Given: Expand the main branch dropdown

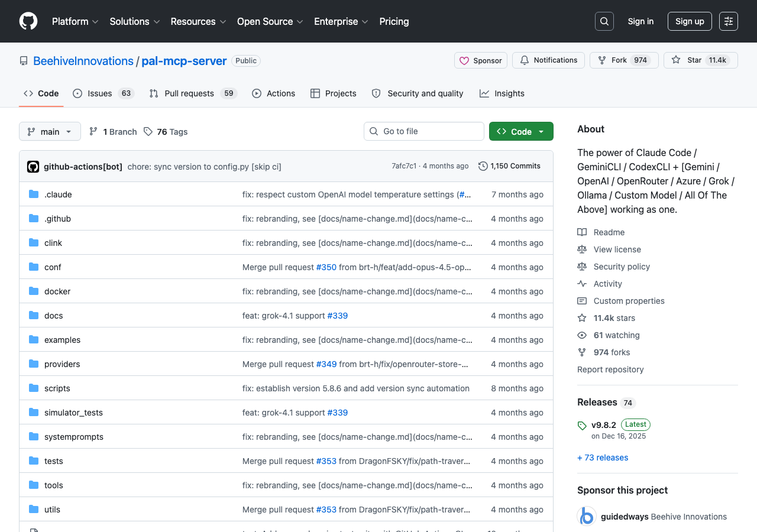Looking at the screenshot, I should point(50,132).
